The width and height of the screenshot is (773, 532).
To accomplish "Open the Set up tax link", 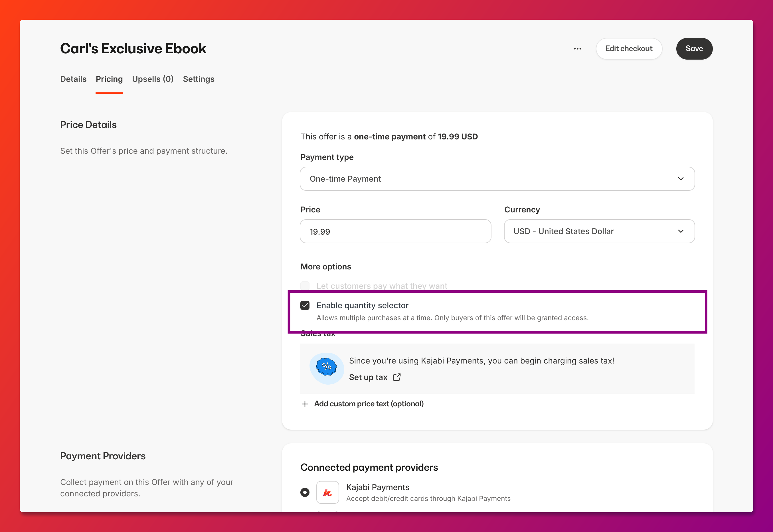I will (x=368, y=377).
